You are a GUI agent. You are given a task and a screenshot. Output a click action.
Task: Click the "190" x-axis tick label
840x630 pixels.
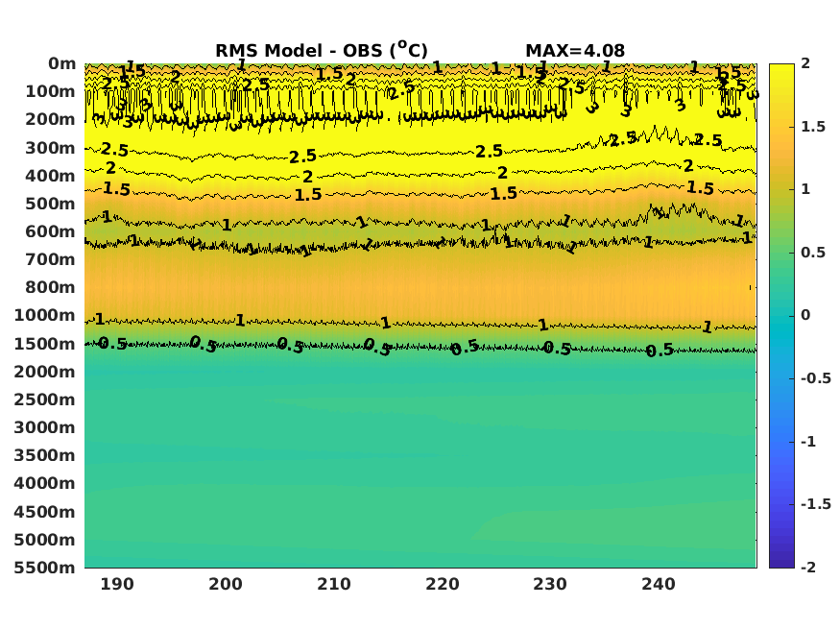point(117,583)
